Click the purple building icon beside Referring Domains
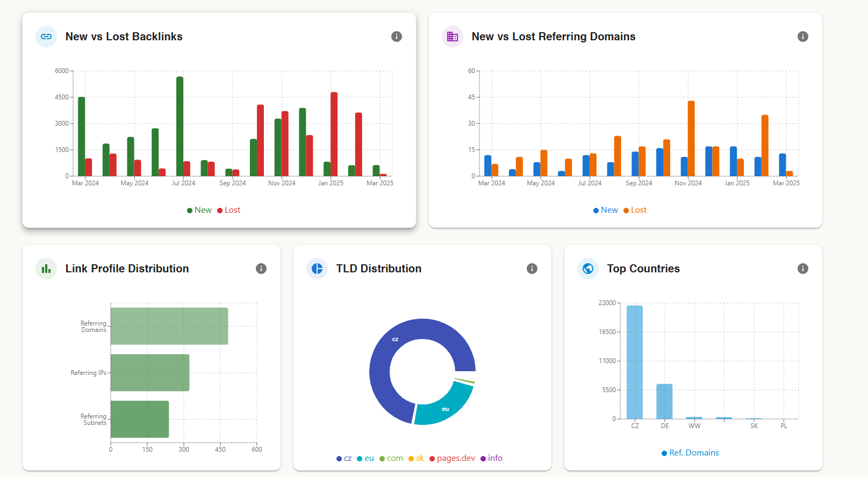The width and height of the screenshot is (868, 477). [x=453, y=37]
